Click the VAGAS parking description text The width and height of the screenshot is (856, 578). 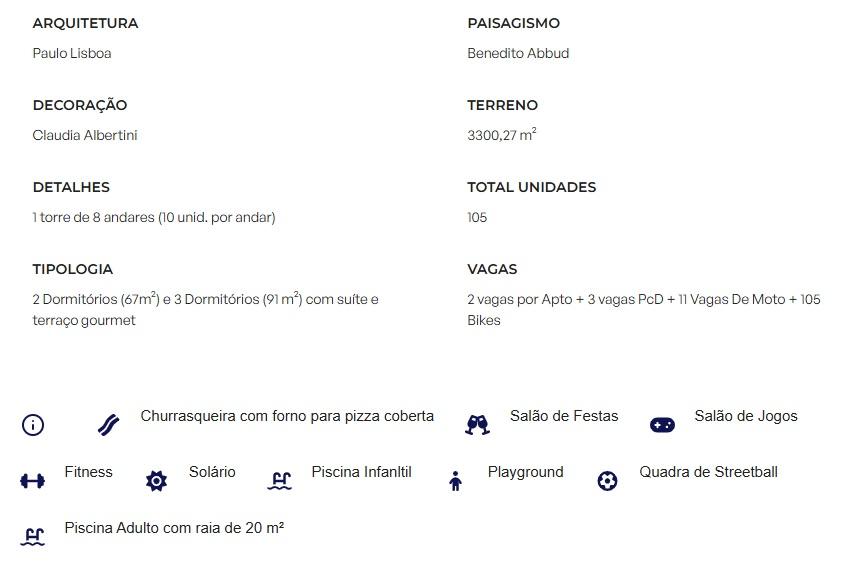[644, 309]
